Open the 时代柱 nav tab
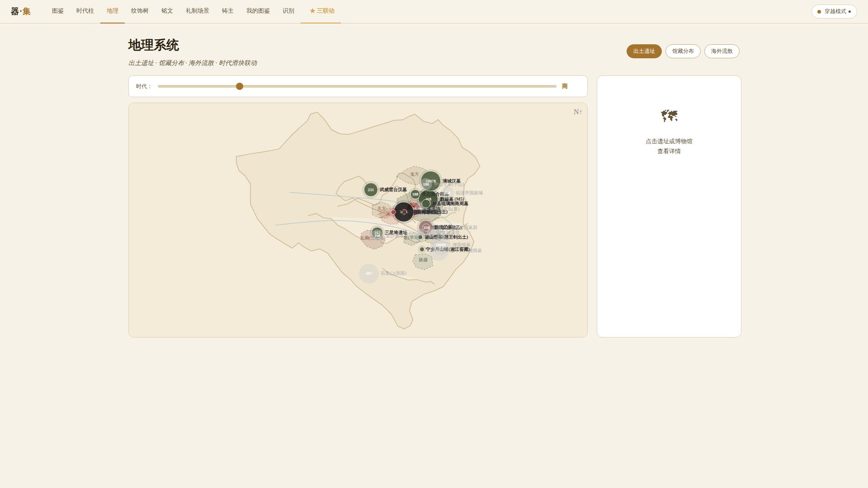 (x=85, y=11)
